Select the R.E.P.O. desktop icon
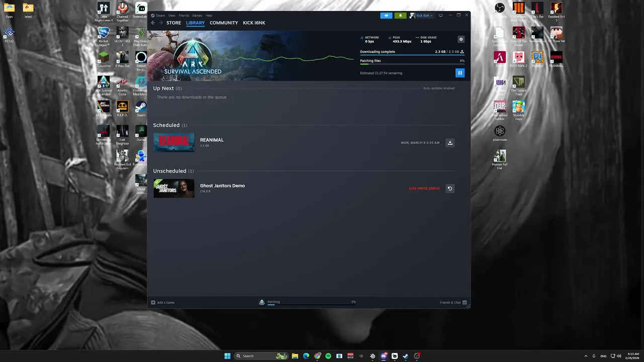 coord(122,109)
